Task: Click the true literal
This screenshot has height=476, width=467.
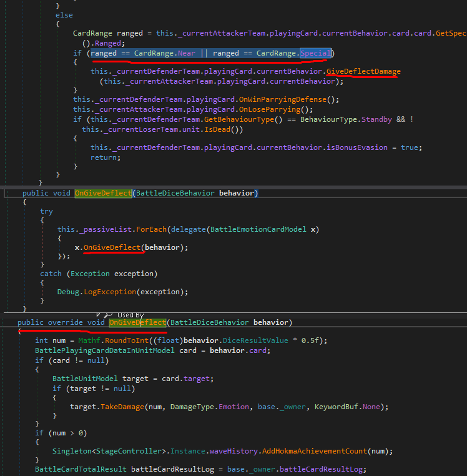Action: point(409,147)
